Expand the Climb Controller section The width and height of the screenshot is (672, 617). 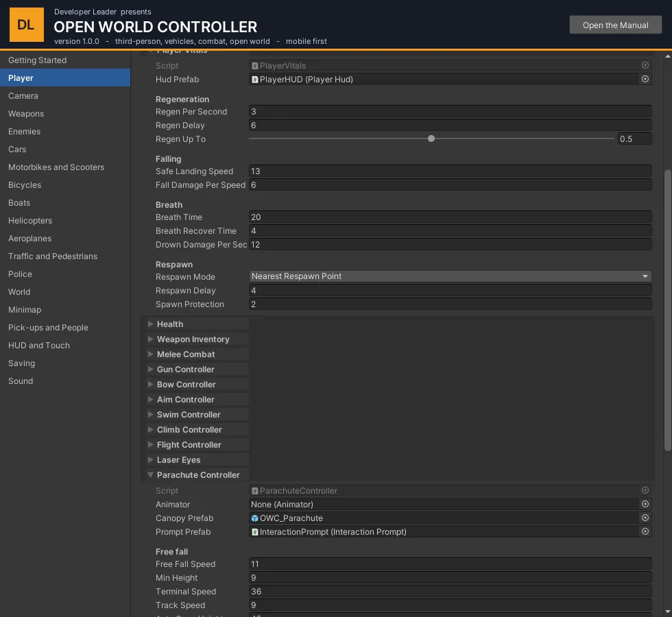point(150,429)
